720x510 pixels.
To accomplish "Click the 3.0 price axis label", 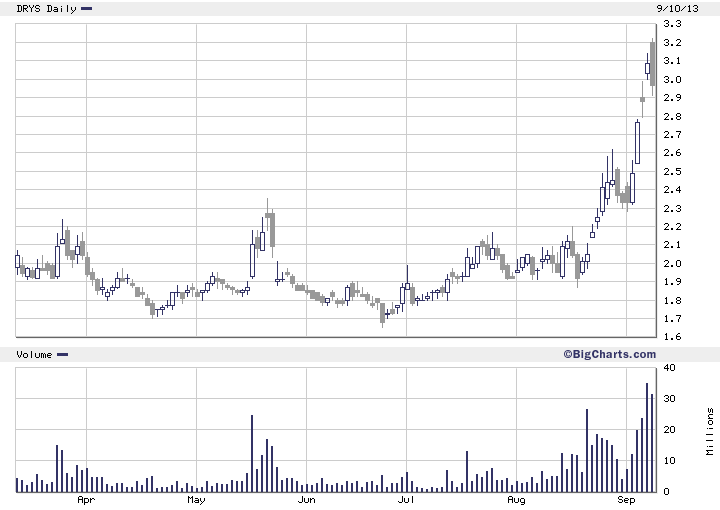I will [672, 79].
